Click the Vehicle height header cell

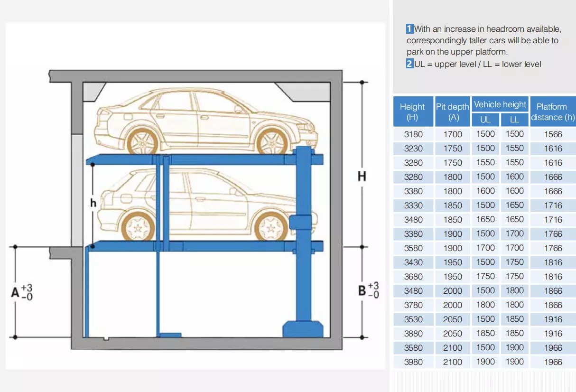pyautogui.click(x=500, y=104)
